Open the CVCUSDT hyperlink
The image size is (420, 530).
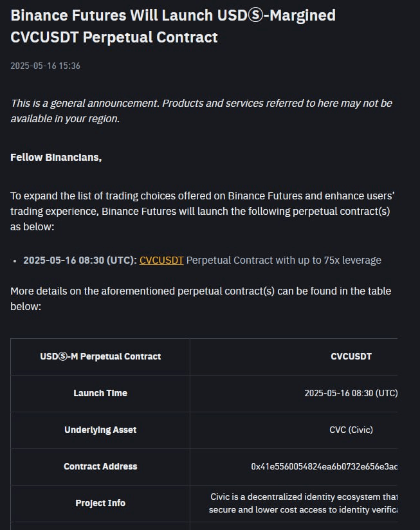pyautogui.click(x=161, y=260)
